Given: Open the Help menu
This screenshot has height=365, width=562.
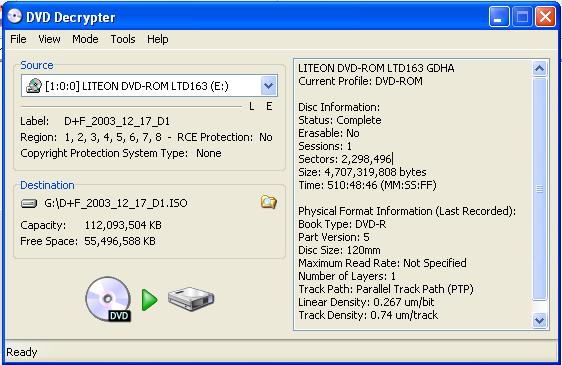Looking at the screenshot, I should [x=158, y=39].
